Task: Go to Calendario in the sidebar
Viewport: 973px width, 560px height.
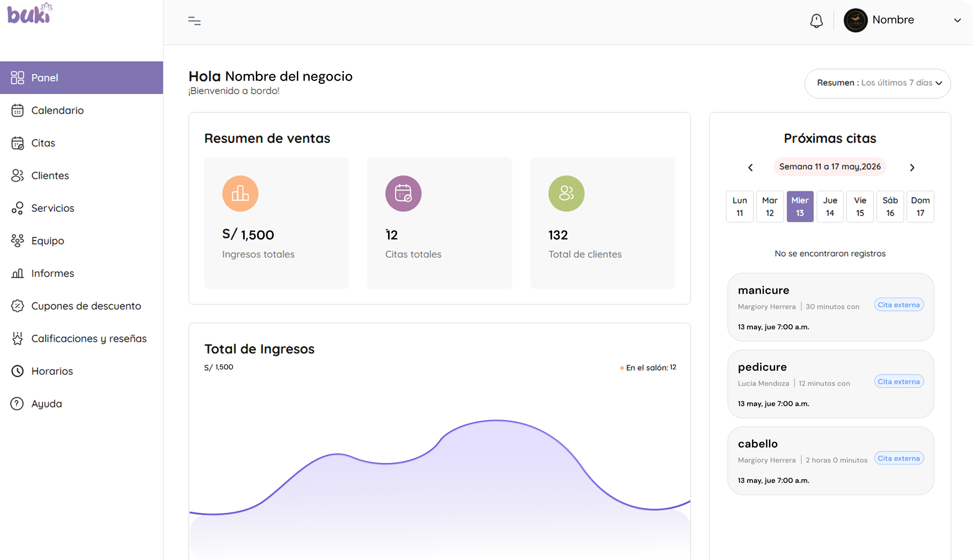Action: tap(82, 110)
